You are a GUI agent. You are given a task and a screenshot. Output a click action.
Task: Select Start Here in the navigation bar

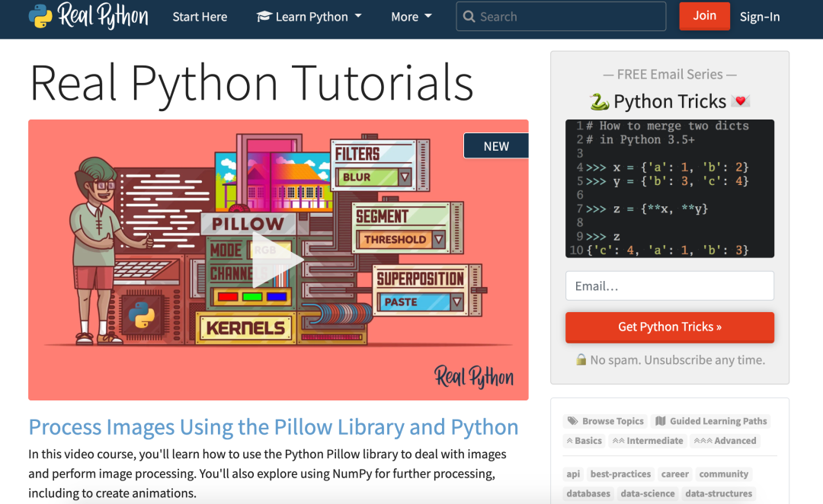(x=200, y=16)
